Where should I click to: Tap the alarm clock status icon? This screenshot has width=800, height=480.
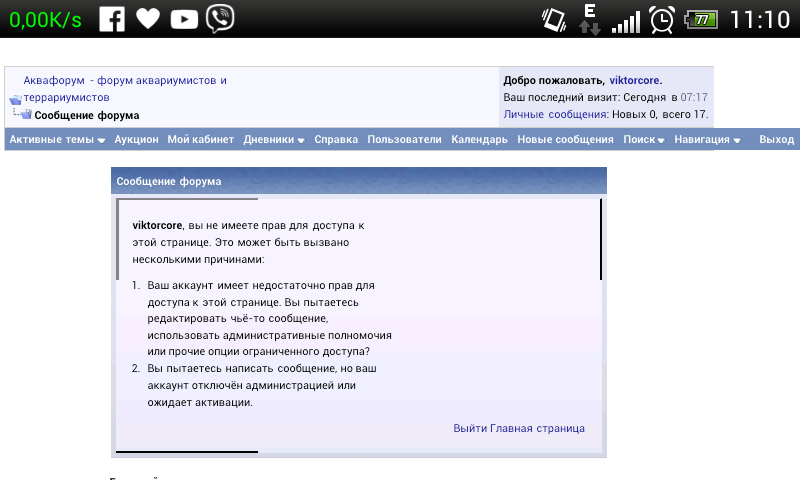click(x=661, y=19)
